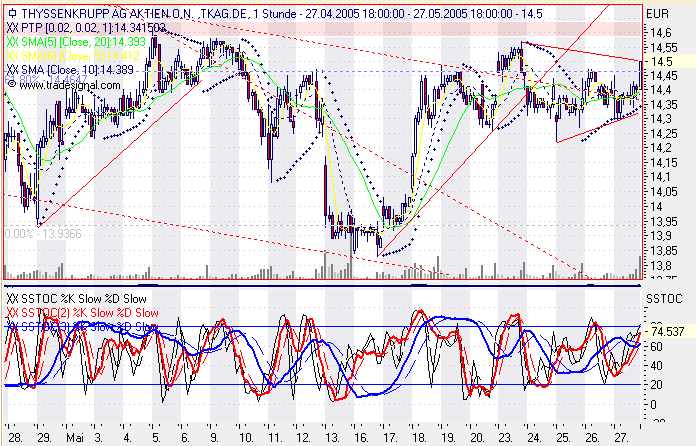
Task: Click the 18. date label on time axis
Action: (x=419, y=438)
